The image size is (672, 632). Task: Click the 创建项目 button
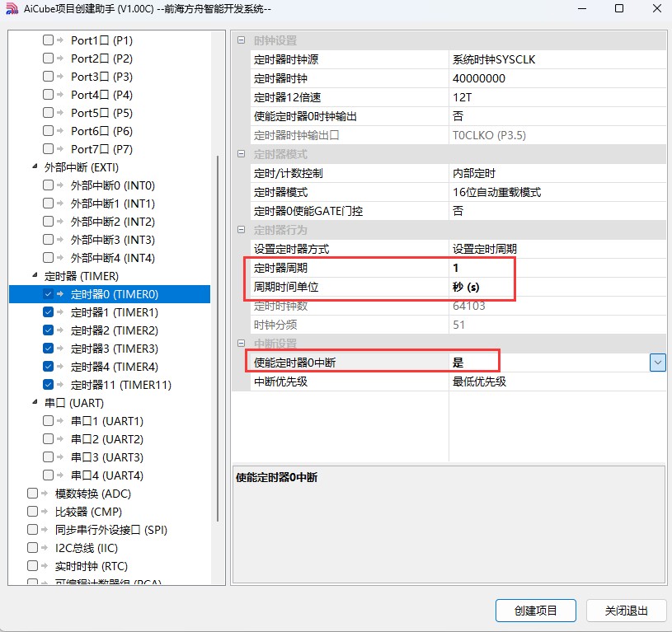(536, 610)
